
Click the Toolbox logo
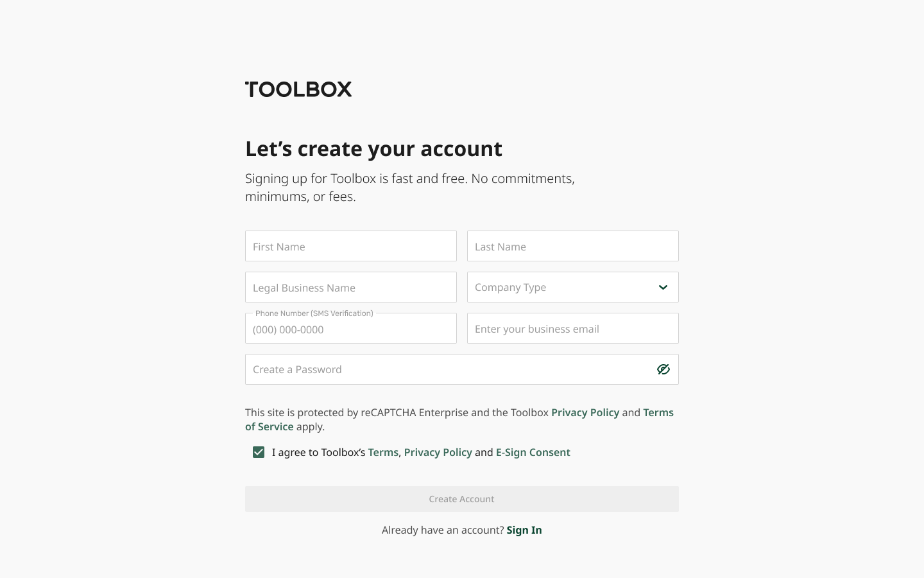(x=298, y=89)
